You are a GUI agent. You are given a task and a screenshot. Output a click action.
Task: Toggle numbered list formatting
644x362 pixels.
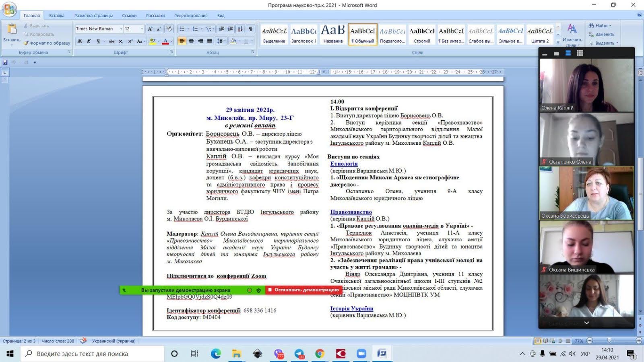(195, 29)
